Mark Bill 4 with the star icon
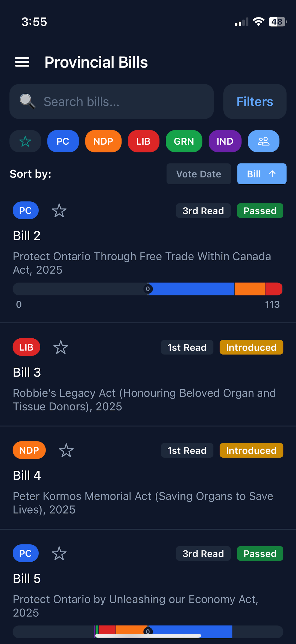 (x=66, y=450)
